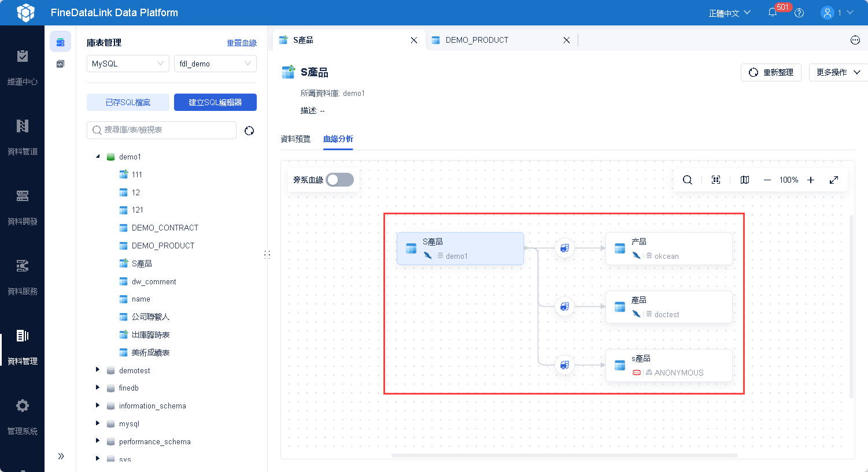Toggle the 旁系血緣 switch

(340, 180)
